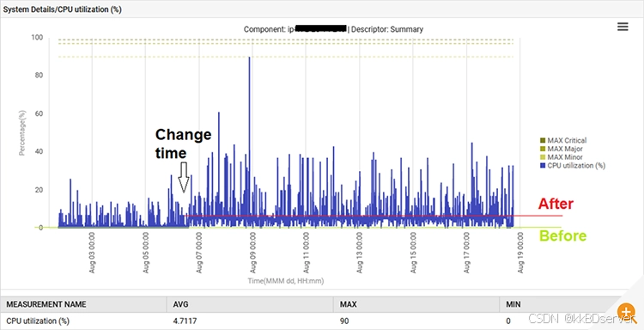Click the Aug 19 00:00 axis label
The width and height of the screenshot is (644, 330).
coord(520,253)
